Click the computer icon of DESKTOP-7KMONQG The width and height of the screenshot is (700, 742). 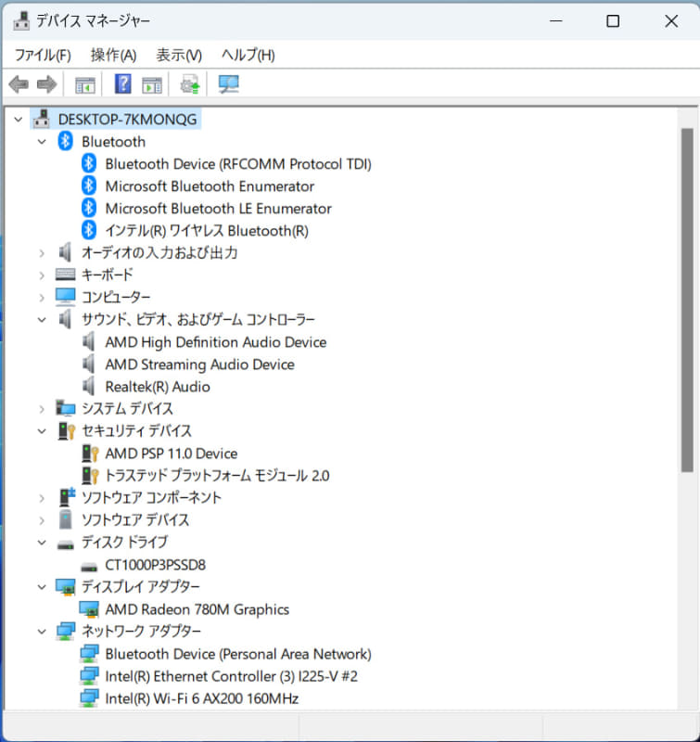pos(42,119)
